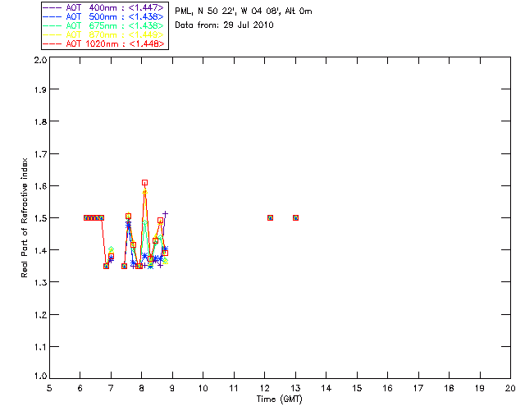Click the isolated data marker at time 13

click(x=295, y=218)
